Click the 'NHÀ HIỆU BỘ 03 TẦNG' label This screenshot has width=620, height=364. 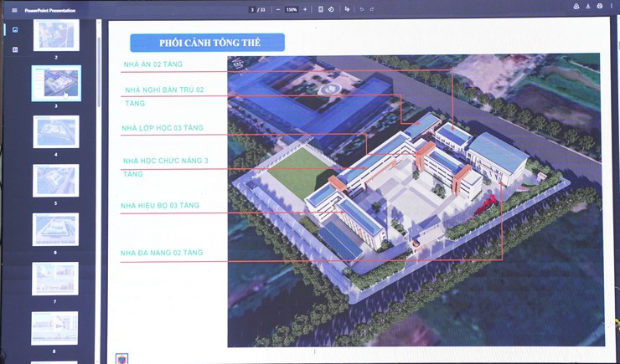click(x=160, y=205)
